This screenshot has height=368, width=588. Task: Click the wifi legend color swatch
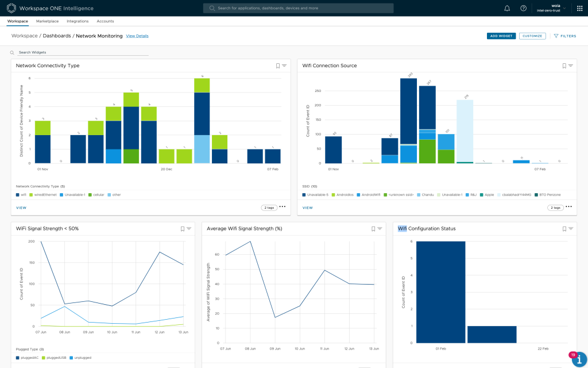point(18,195)
